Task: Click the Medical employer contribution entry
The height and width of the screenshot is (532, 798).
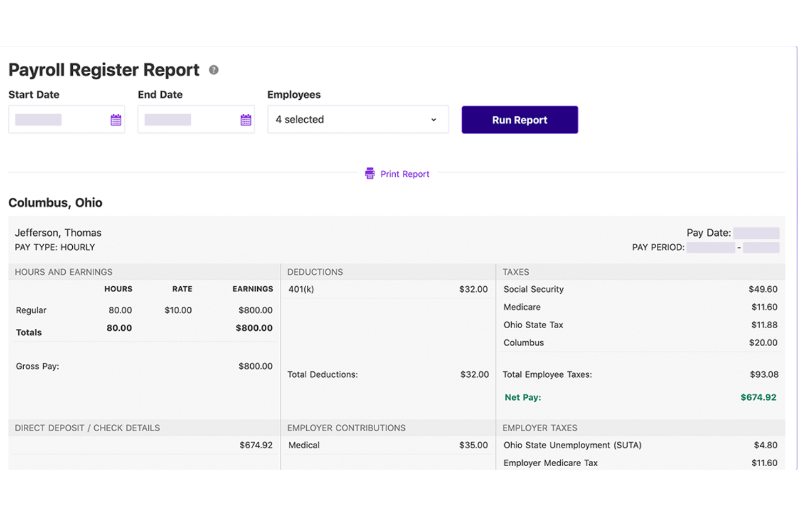Action: 387,445
